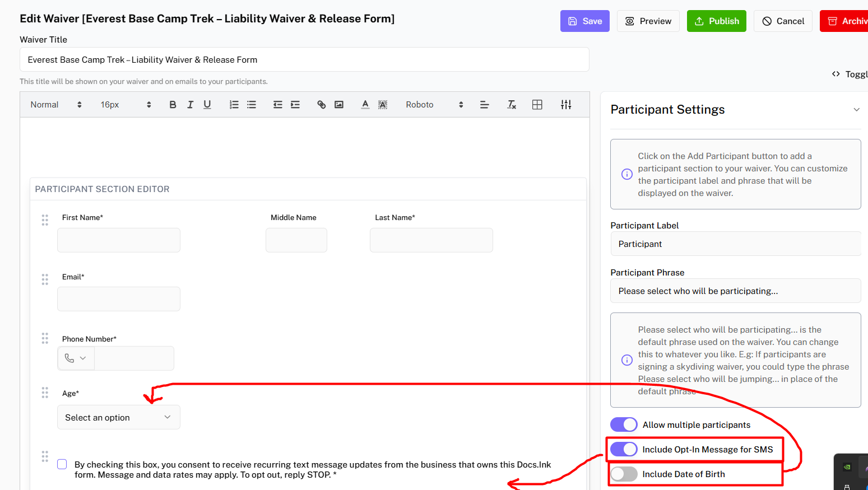Insert an image into the editor
Viewport: 868px width, 490px height.
pos(339,105)
